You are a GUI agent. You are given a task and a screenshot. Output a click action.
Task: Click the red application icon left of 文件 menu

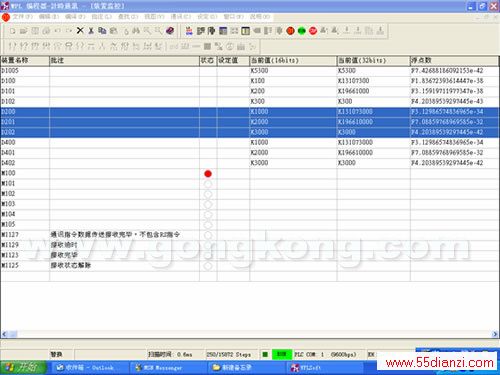pos(6,17)
